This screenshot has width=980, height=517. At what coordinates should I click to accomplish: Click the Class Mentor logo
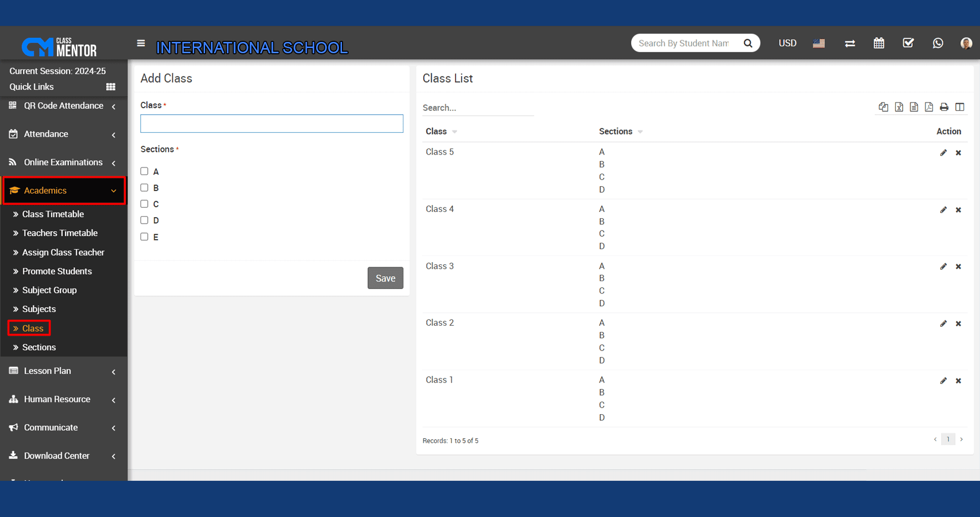tap(59, 47)
